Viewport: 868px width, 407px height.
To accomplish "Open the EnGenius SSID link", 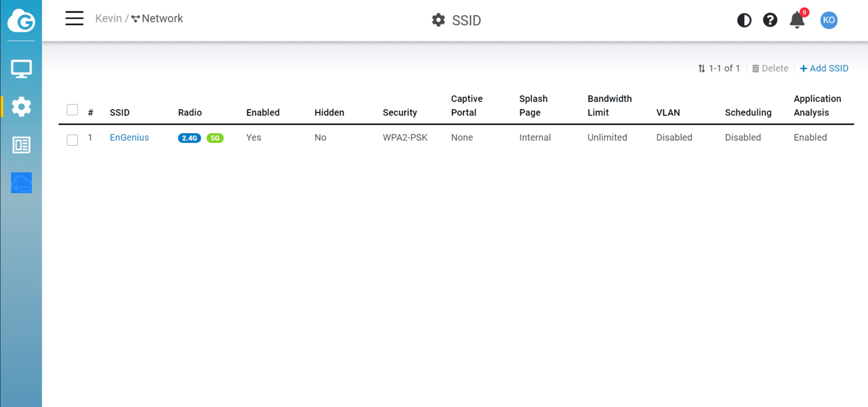I will coord(129,137).
